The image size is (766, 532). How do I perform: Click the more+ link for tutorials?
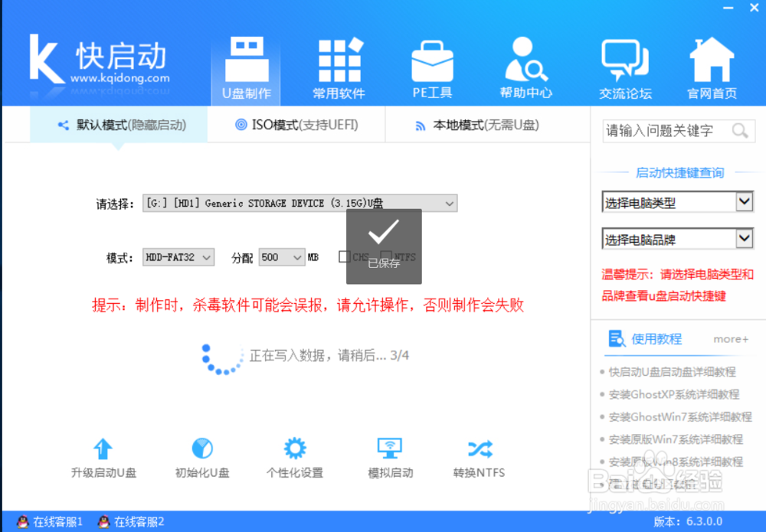coord(730,338)
